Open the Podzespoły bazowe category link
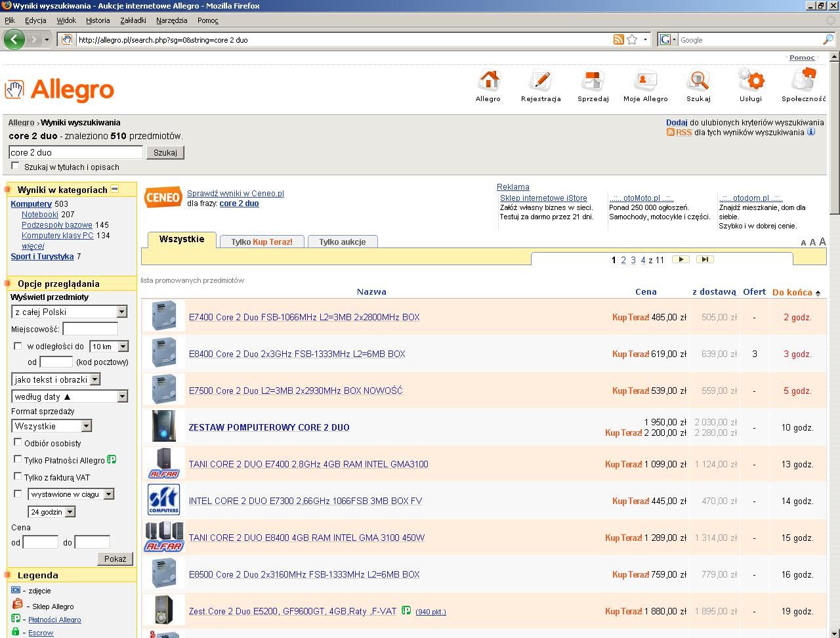Viewport: 840px width, 638px height. point(56,225)
